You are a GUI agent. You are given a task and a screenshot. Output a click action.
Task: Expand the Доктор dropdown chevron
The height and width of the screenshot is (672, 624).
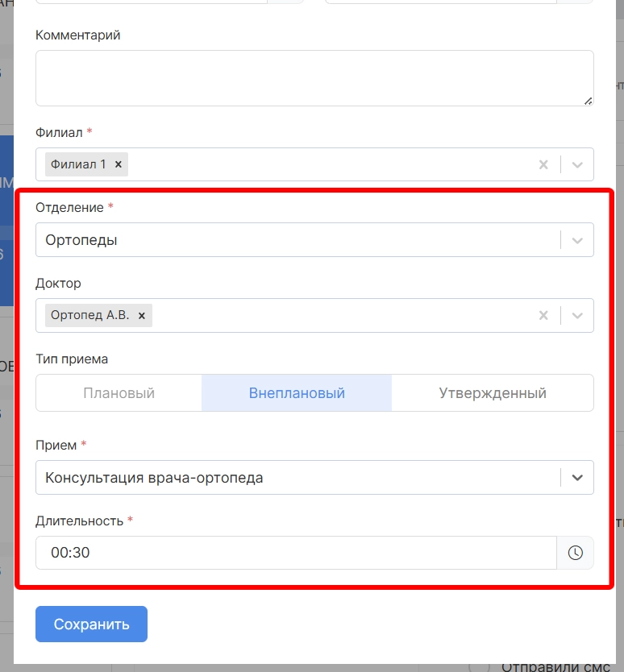point(577,316)
